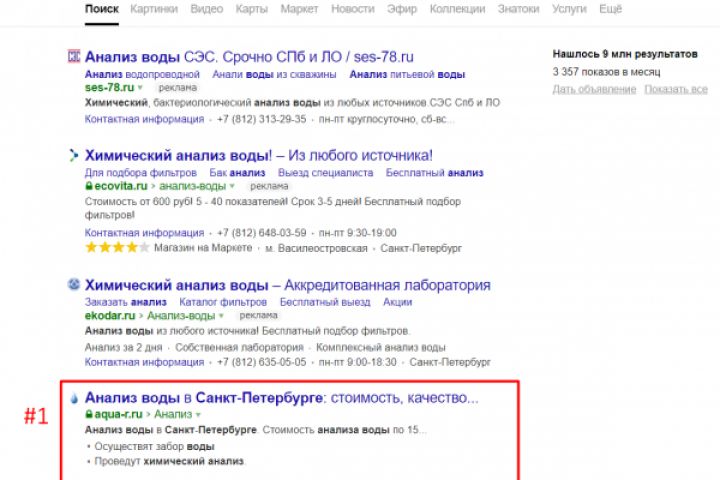Click the green lock icon before aqua-r.ru

tap(89, 414)
